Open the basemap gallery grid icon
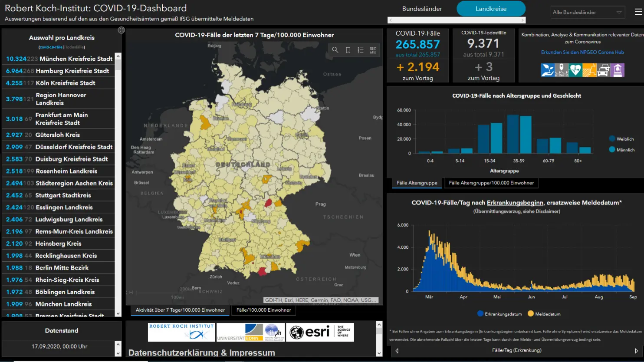644x362 pixels. point(373,50)
